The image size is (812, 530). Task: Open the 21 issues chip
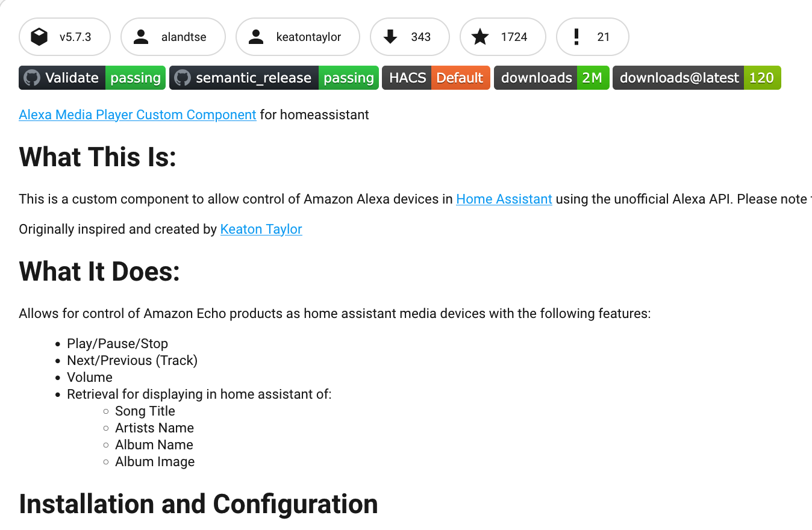(x=593, y=37)
